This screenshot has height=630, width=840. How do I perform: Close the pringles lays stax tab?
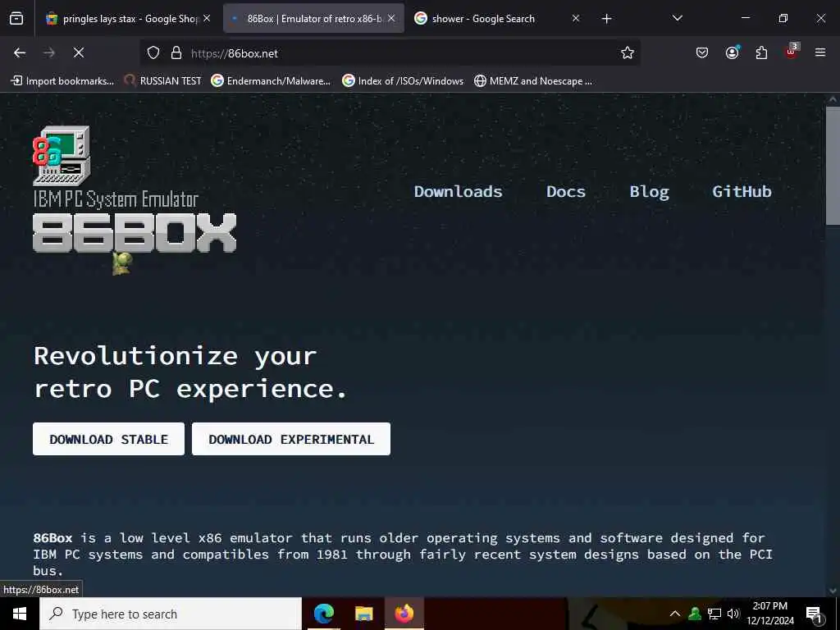coord(207,18)
